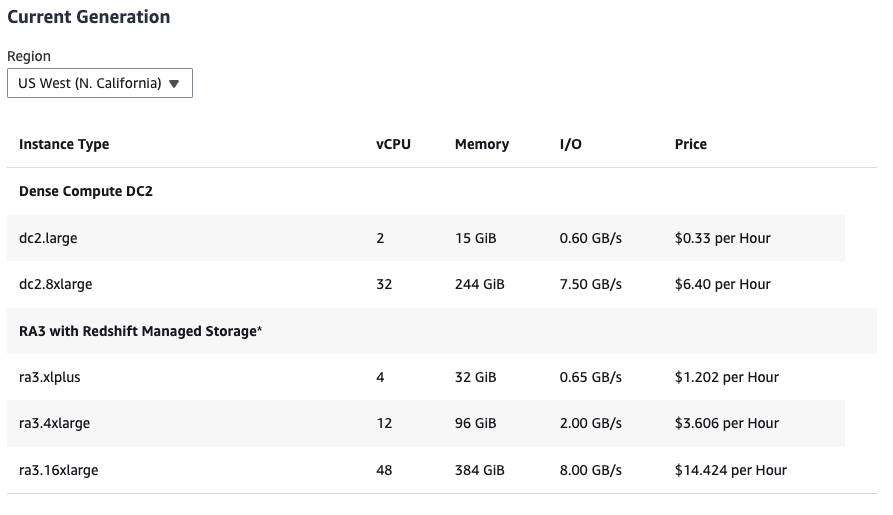Screen dimensions: 893x515
Task: Click the 'Price' column header
Action: pyautogui.click(x=691, y=144)
